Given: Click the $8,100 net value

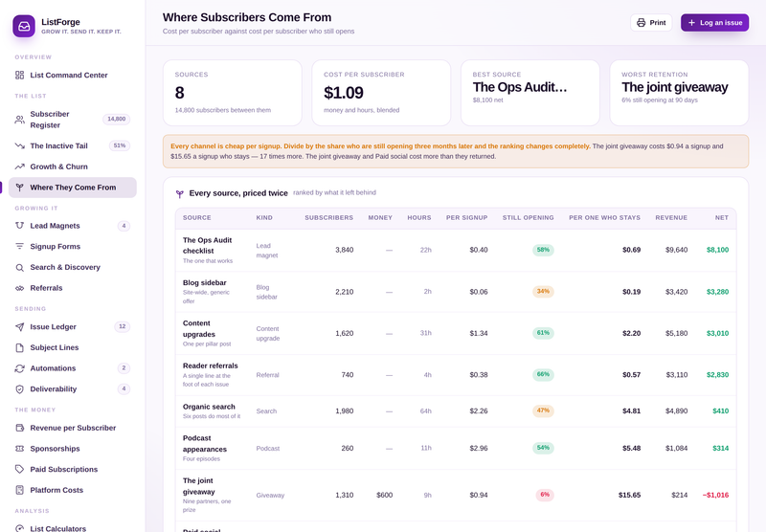Looking at the screenshot, I should tap(717, 250).
